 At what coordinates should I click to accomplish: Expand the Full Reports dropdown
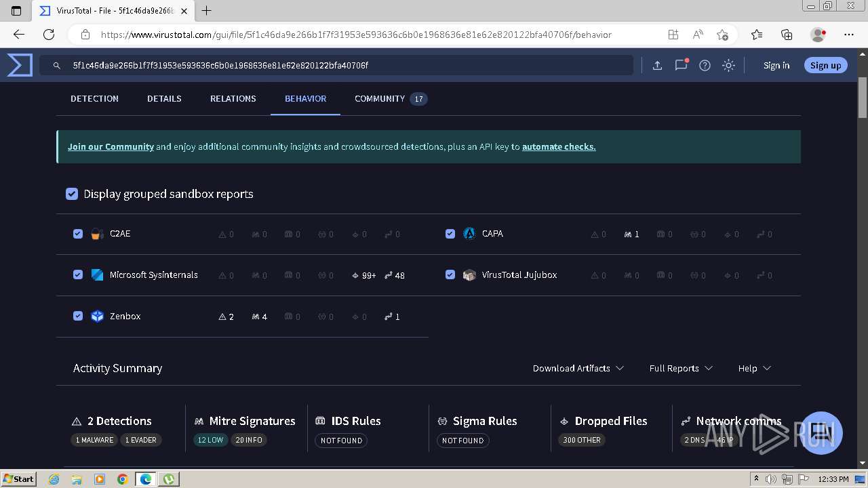681,368
